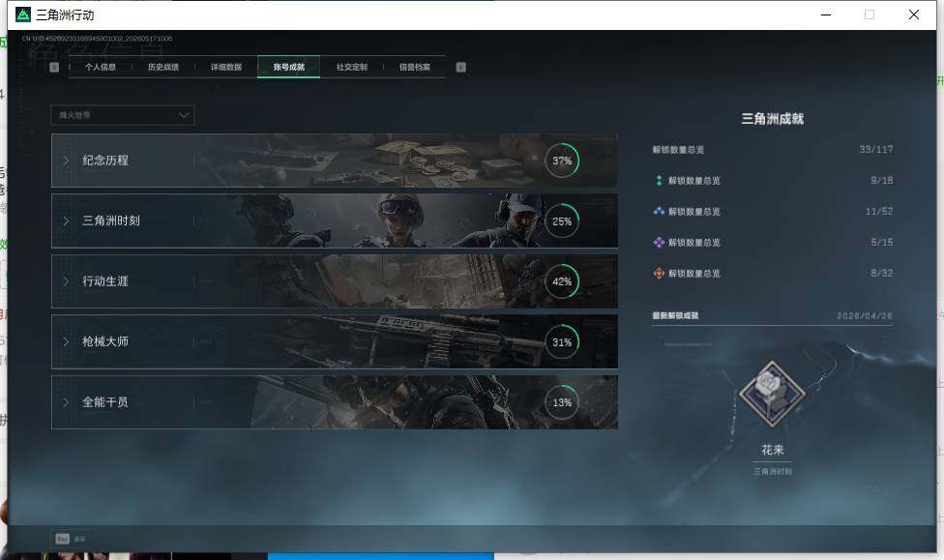Click the 33/117 total unlock count
The width and height of the screenshot is (944, 560).
click(x=876, y=149)
